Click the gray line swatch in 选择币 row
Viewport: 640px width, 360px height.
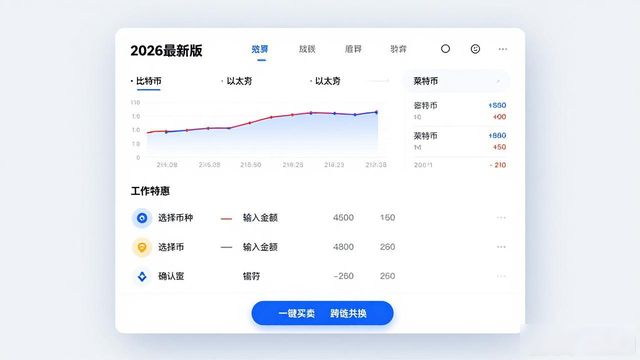226,247
